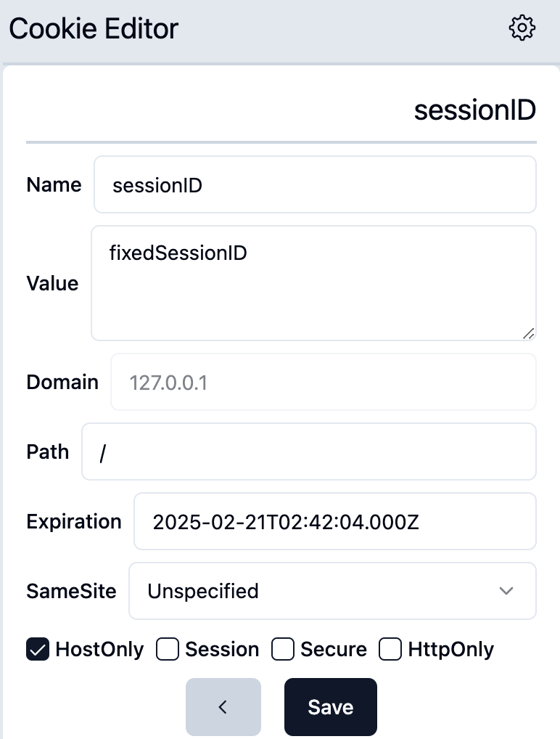560x739 pixels.
Task: Enable the Session checkbox
Action: [x=168, y=649]
